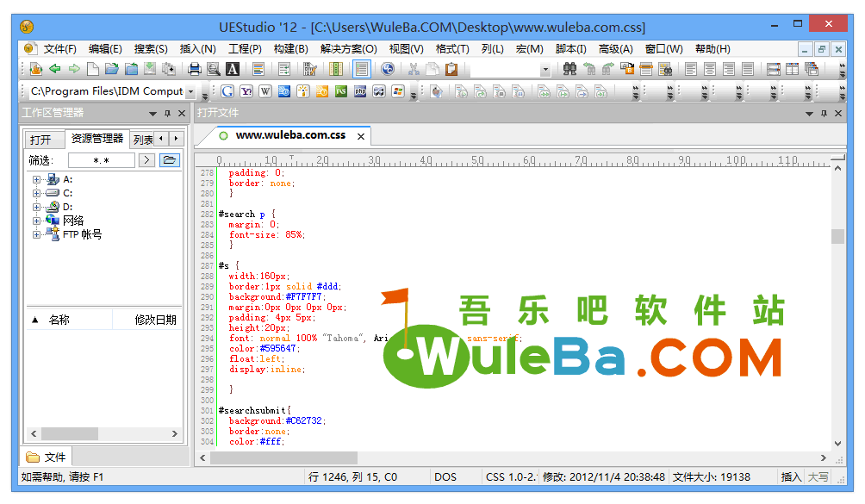This screenshot has height=504, width=865.
Task: Toggle the highlighted file list view button
Action: click(361, 69)
